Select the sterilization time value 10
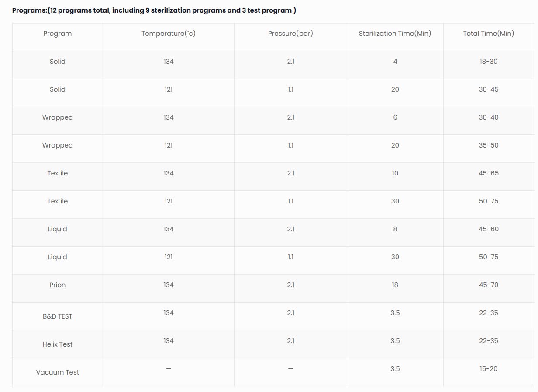The width and height of the screenshot is (538, 392). [395, 173]
